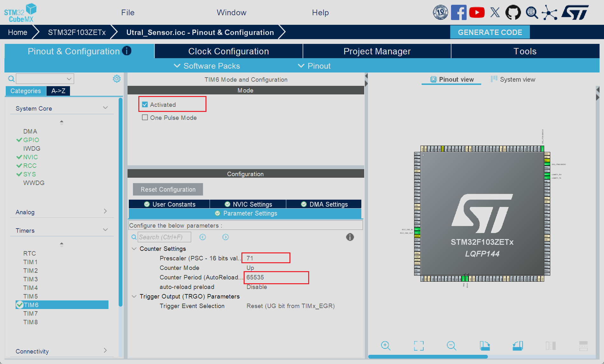
Task: Rotate the chip view using the second rotate icon
Action: coord(518,346)
